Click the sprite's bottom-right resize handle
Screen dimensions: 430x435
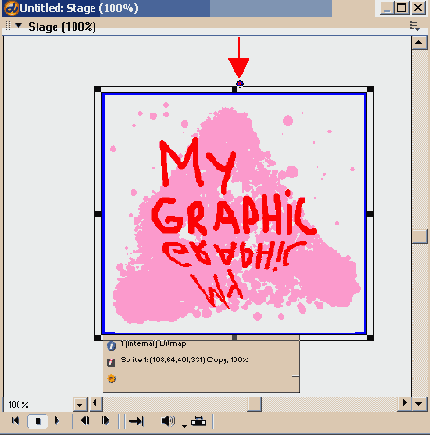coord(370,338)
